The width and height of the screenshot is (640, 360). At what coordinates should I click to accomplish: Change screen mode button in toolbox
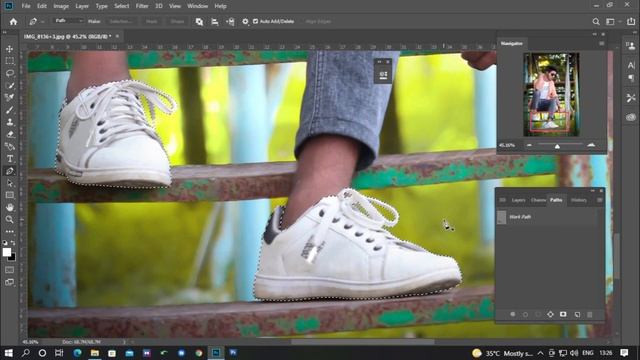click(10, 282)
